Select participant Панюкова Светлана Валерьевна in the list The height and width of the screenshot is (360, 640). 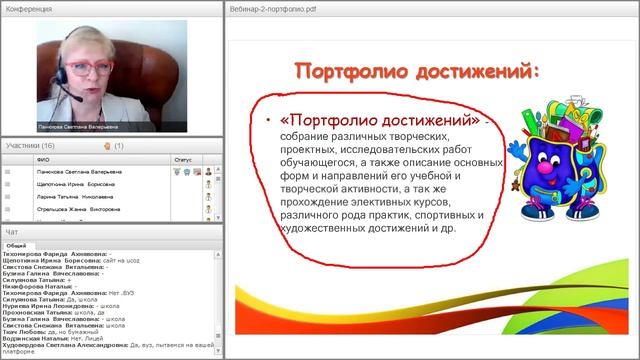click(x=79, y=172)
